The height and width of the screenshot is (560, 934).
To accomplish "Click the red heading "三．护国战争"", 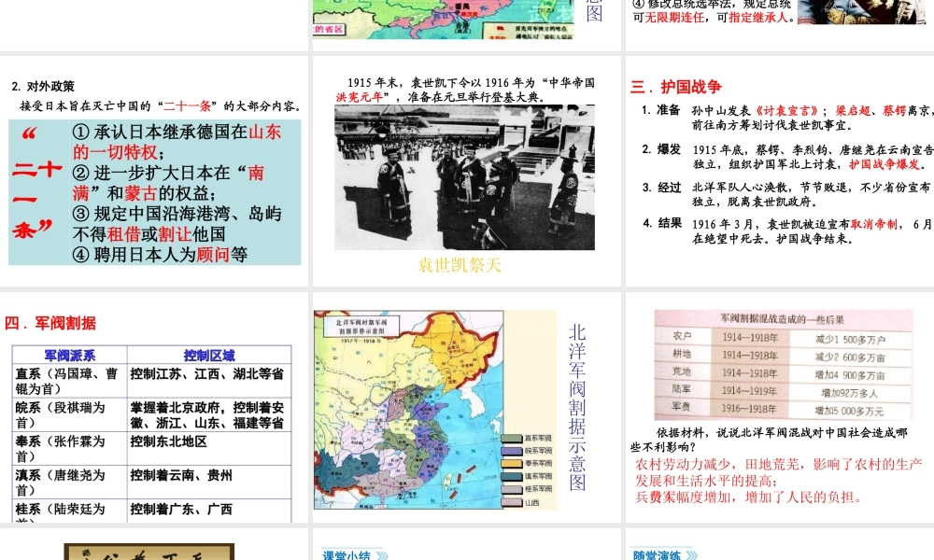I will pyautogui.click(x=676, y=87).
